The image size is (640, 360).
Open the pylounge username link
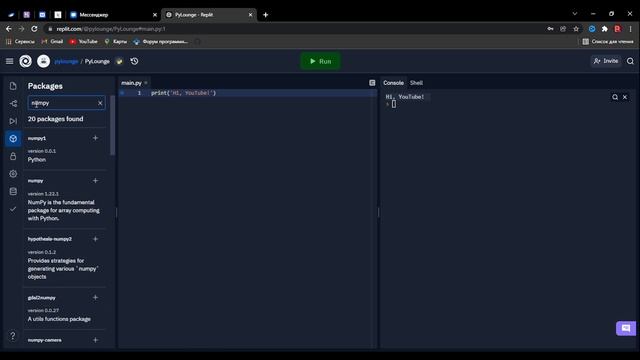click(x=66, y=61)
